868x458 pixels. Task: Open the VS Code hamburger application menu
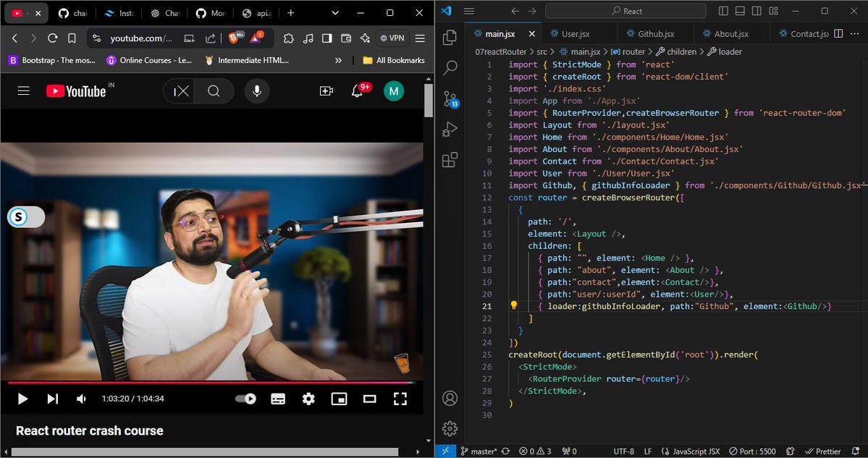coord(469,11)
